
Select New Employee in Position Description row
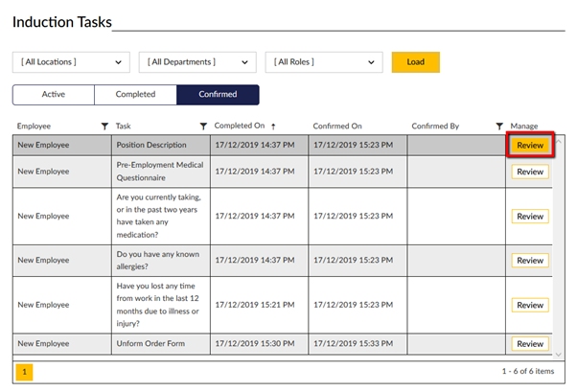click(x=43, y=145)
